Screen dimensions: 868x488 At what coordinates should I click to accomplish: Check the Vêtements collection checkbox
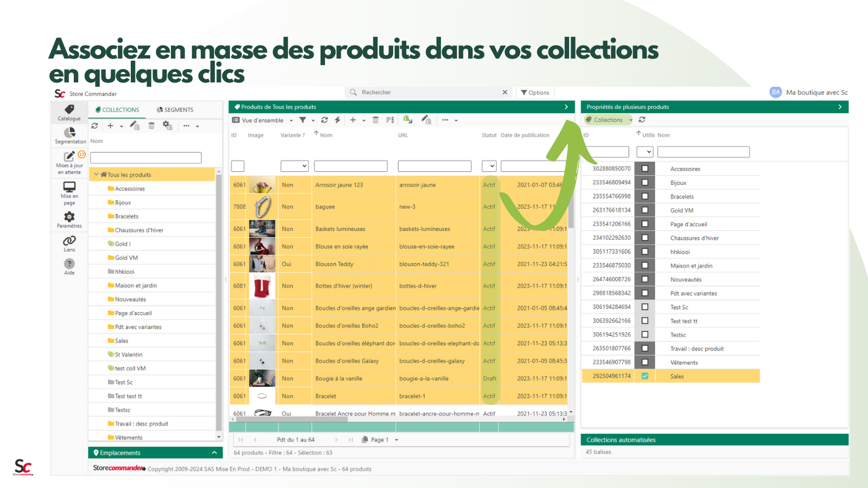(x=645, y=362)
